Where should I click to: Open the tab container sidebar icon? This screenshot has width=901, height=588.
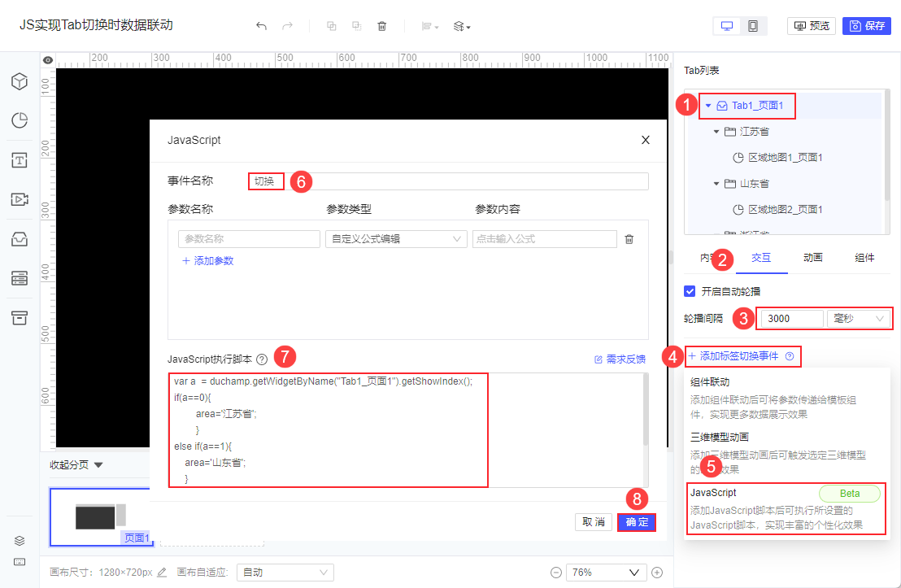(x=20, y=239)
